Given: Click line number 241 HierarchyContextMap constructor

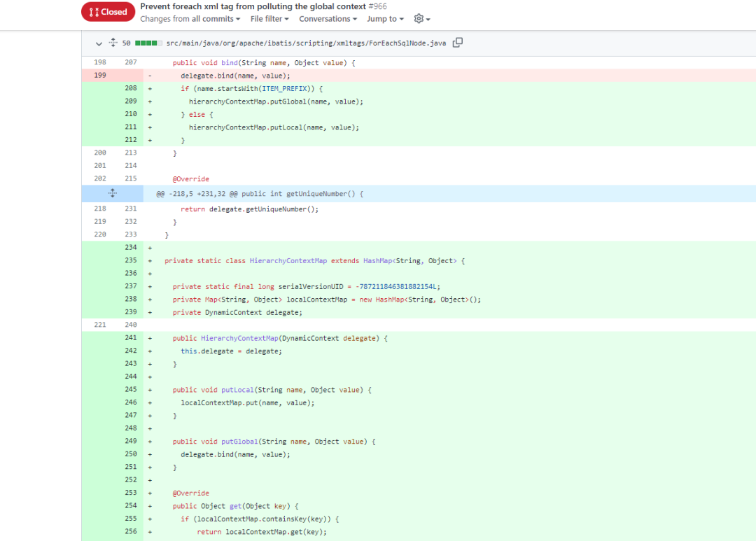Looking at the screenshot, I should pos(131,338).
